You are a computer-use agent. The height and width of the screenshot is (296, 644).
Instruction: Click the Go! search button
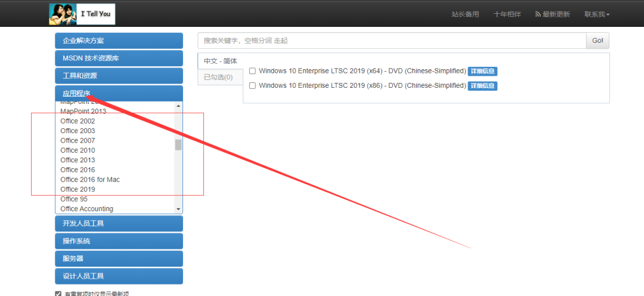point(597,41)
